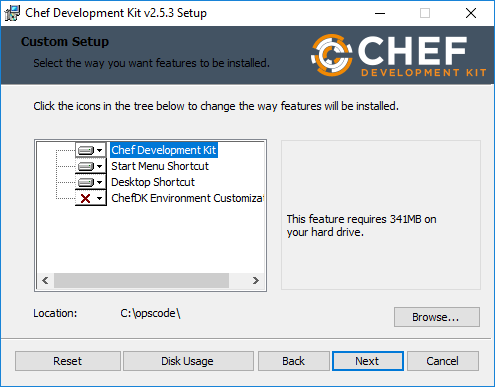
Task: Select Start Menu Shortcut tree item
Action: coord(160,166)
